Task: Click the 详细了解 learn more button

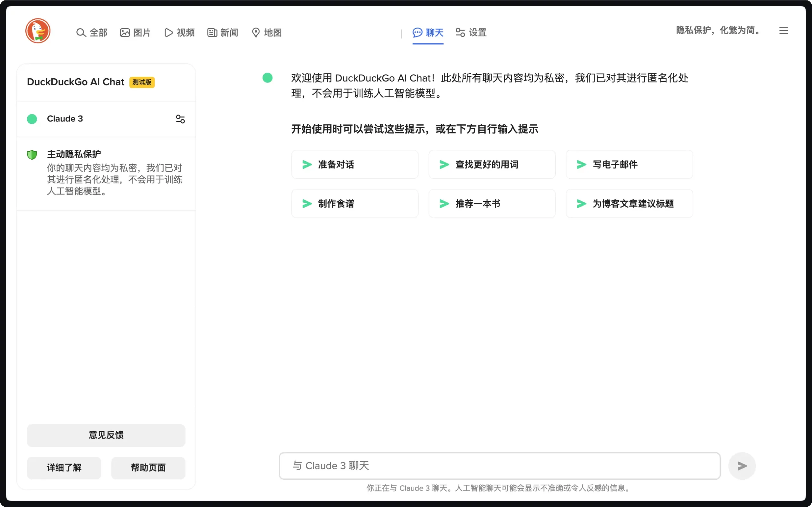Action: tap(64, 467)
